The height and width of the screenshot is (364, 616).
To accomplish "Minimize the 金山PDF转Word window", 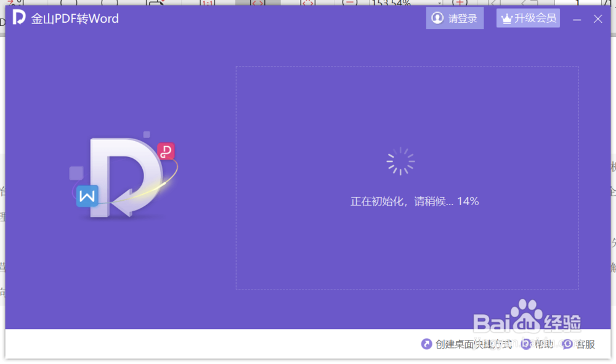I will click(577, 18).
